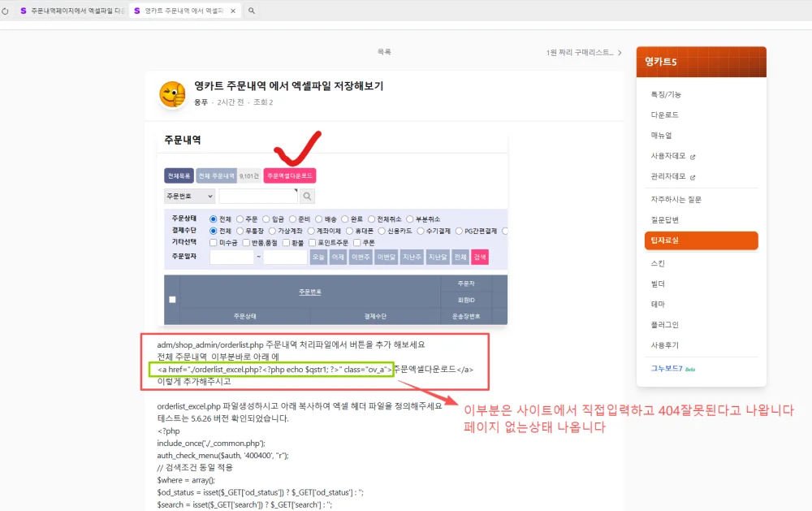Open the 주문번호 search type dropdown
The width and height of the screenshot is (812, 511).
(x=189, y=196)
